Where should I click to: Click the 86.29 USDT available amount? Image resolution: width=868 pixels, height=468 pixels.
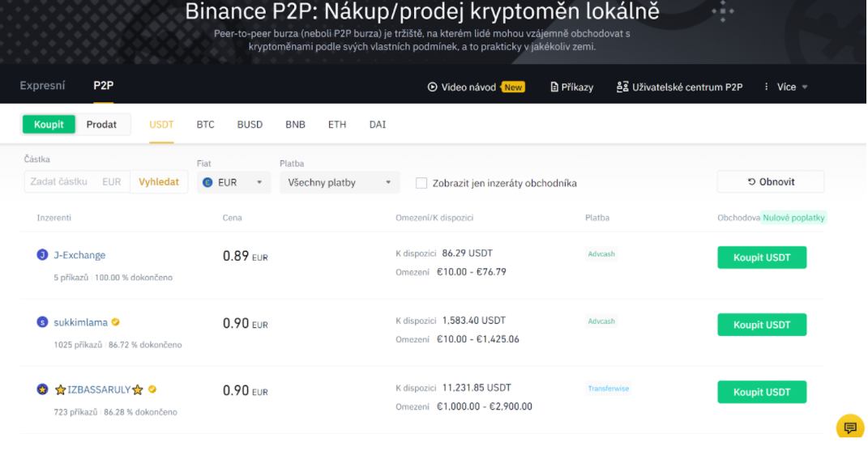(467, 253)
